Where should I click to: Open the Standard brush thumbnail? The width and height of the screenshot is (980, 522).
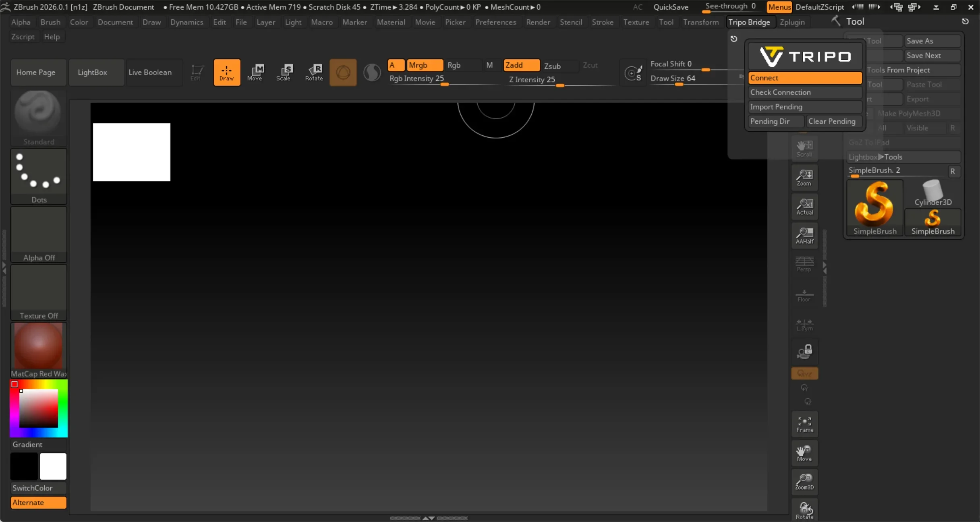click(39, 118)
